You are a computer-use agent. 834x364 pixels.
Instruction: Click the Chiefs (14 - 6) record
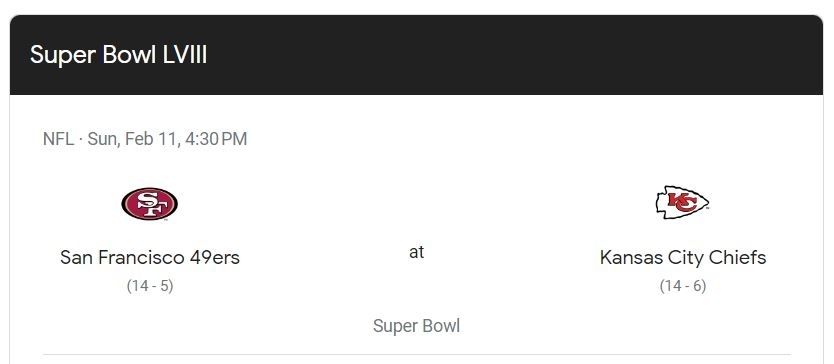click(683, 286)
